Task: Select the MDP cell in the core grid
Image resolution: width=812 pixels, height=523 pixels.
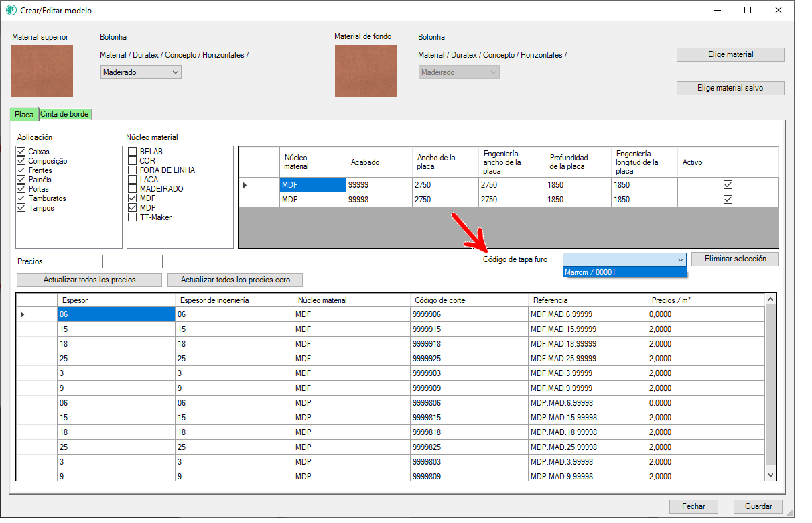Action: click(313, 199)
